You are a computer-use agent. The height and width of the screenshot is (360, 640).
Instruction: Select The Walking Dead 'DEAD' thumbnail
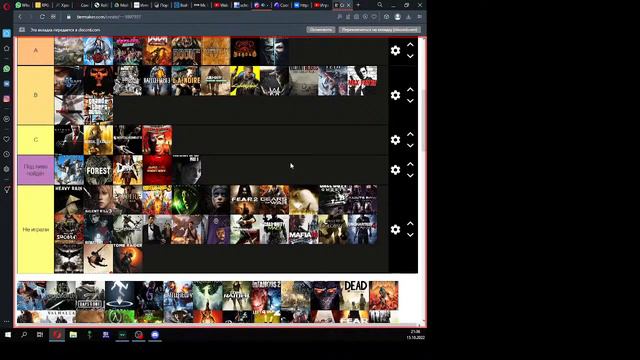point(354,296)
